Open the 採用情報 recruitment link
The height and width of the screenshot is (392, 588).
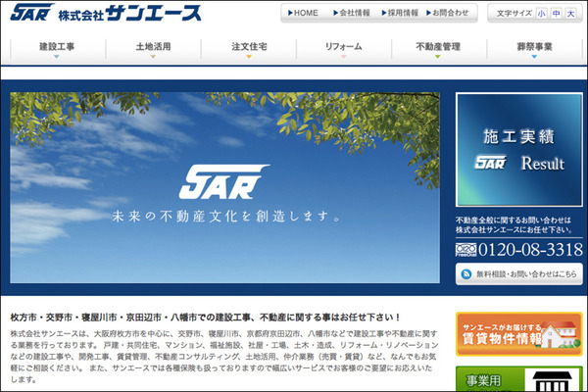tap(398, 14)
